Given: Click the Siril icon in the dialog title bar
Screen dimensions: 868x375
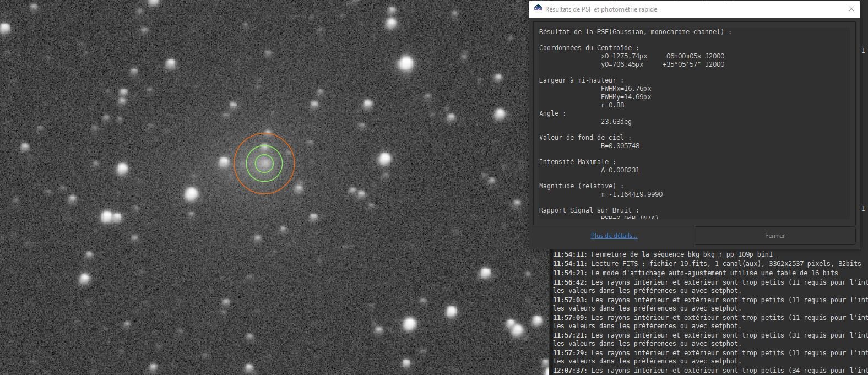Looking at the screenshot, I should coord(538,9).
